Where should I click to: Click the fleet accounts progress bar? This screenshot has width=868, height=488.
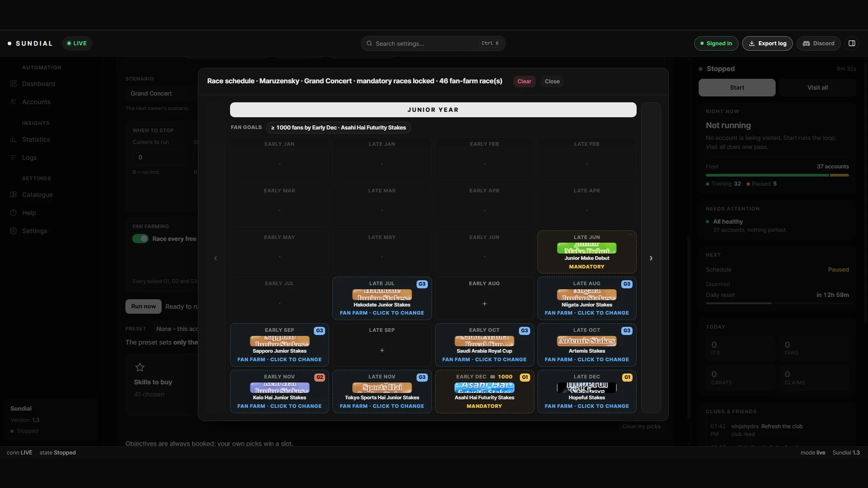coord(777,175)
